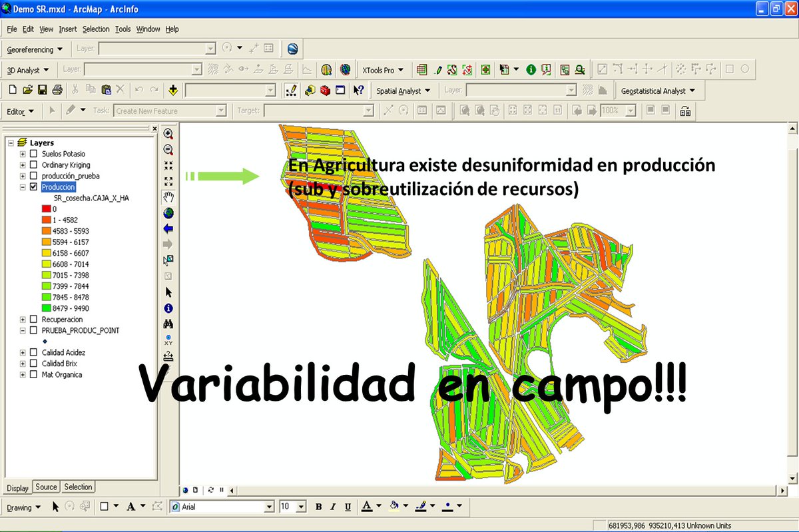Click the Open folder icon

(27, 90)
